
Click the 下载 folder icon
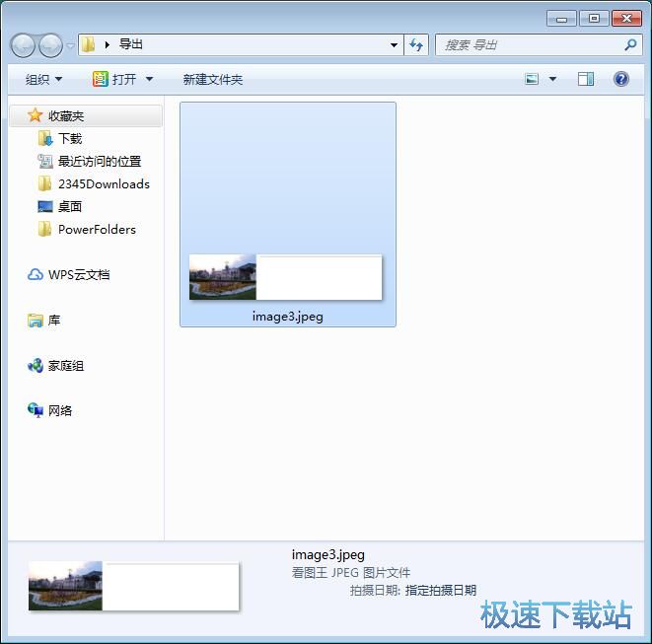pyautogui.click(x=45, y=138)
